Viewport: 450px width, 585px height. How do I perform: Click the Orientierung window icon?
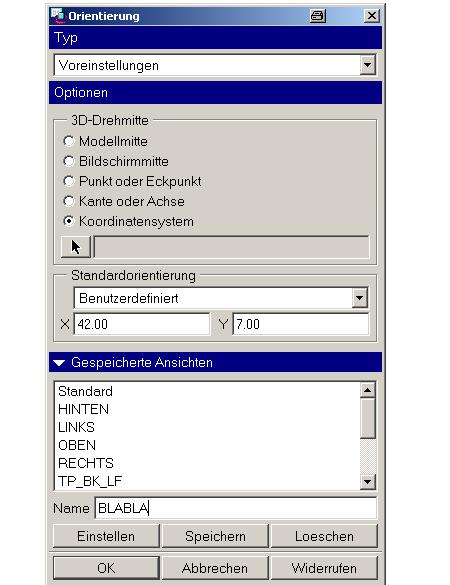tap(58, 16)
